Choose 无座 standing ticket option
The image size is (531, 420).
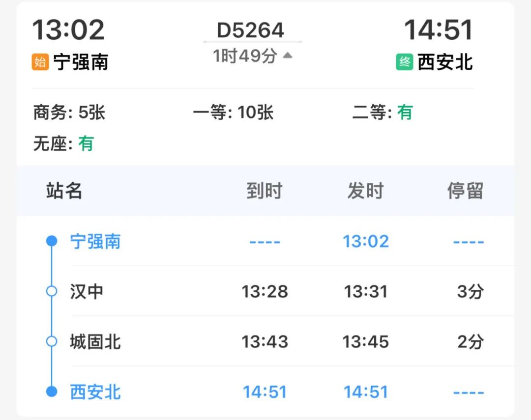pos(63,143)
